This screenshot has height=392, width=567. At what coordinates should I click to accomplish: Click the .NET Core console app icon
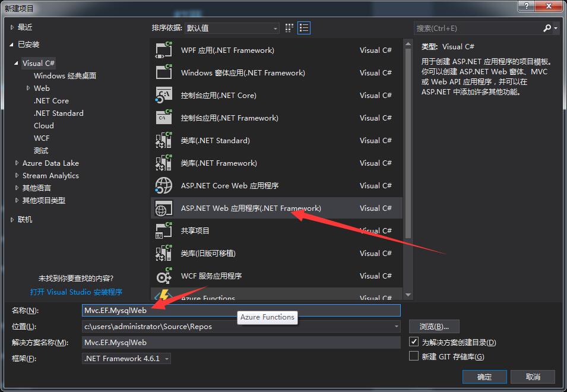(x=164, y=96)
